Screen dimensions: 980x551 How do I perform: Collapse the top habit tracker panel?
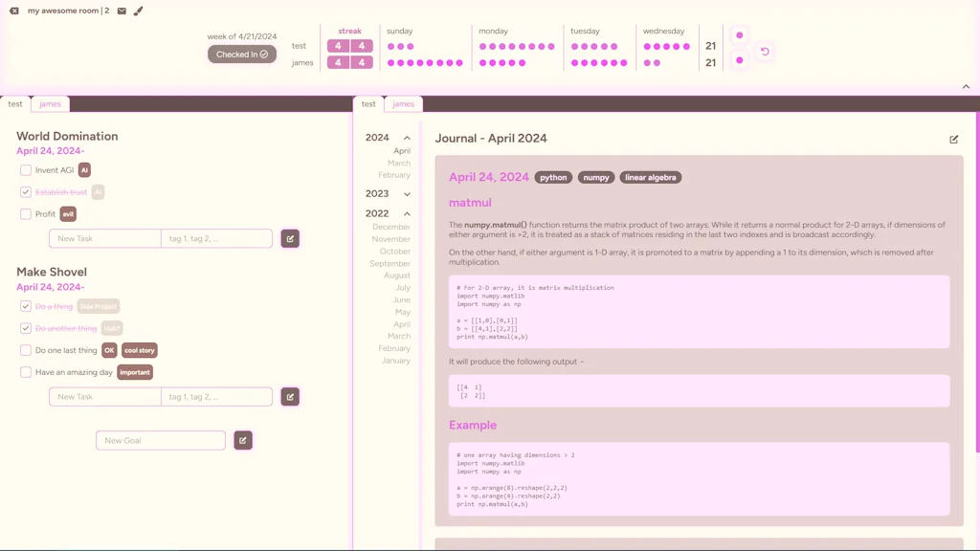pyautogui.click(x=966, y=85)
